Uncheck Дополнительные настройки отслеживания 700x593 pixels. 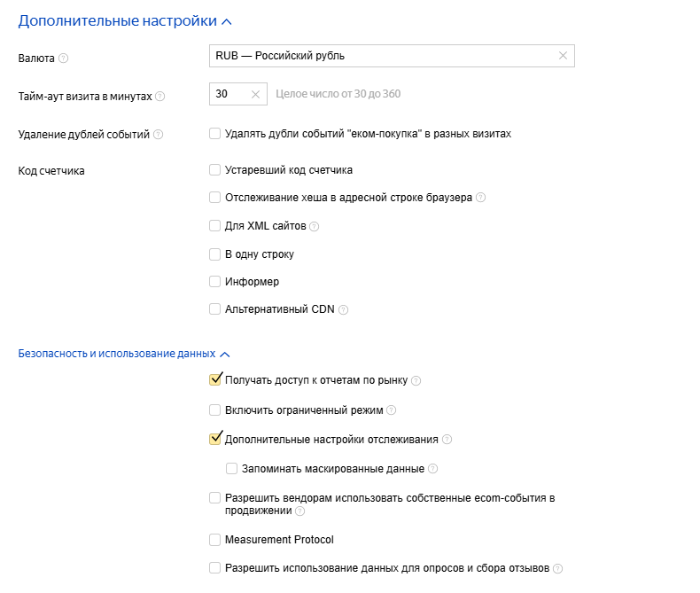(x=214, y=439)
